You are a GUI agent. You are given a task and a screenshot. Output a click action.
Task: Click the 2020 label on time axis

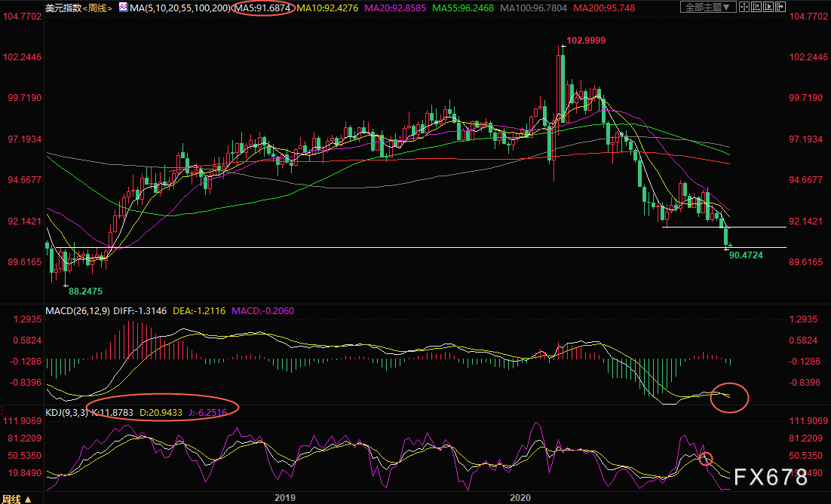(x=521, y=497)
